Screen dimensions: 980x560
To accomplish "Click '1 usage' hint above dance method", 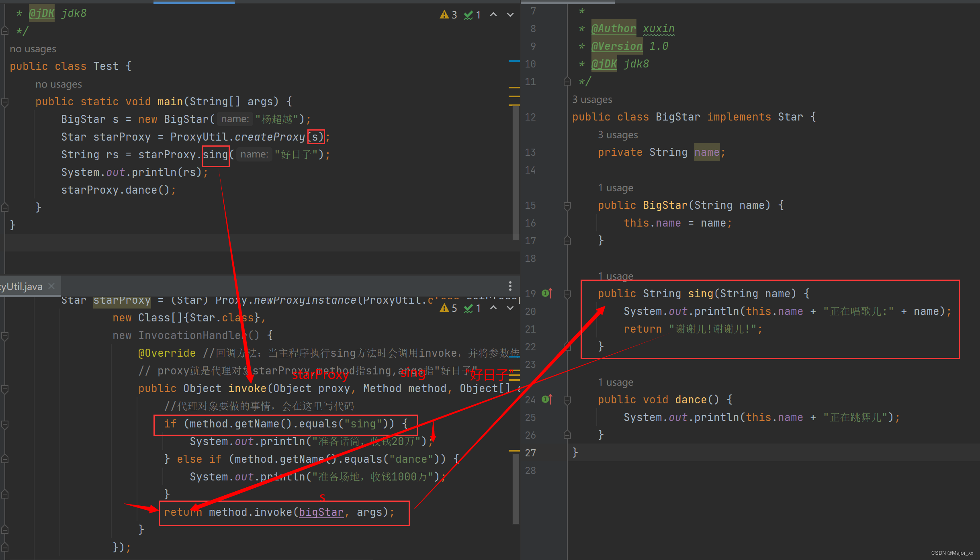I will point(615,382).
